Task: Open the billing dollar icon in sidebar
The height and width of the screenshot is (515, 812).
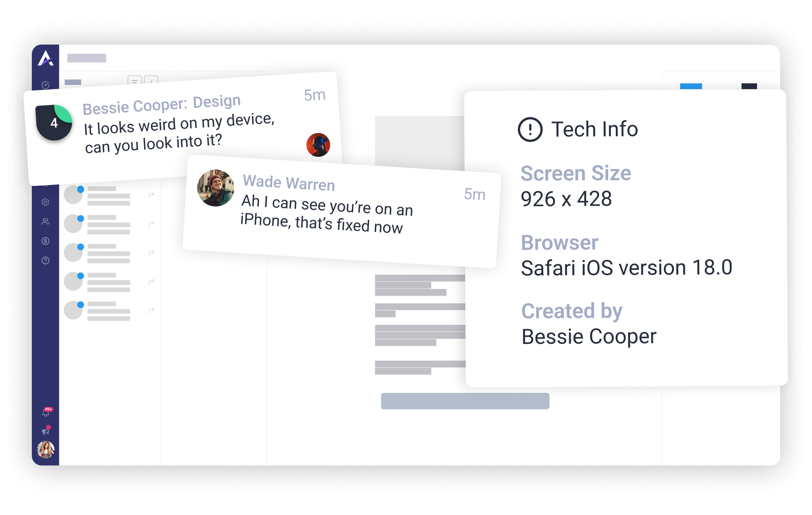Action: tap(45, 241)
